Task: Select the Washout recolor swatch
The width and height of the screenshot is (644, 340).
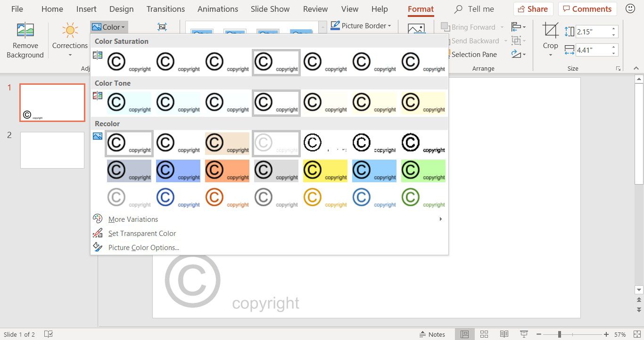Action: (x=276, y=143)
